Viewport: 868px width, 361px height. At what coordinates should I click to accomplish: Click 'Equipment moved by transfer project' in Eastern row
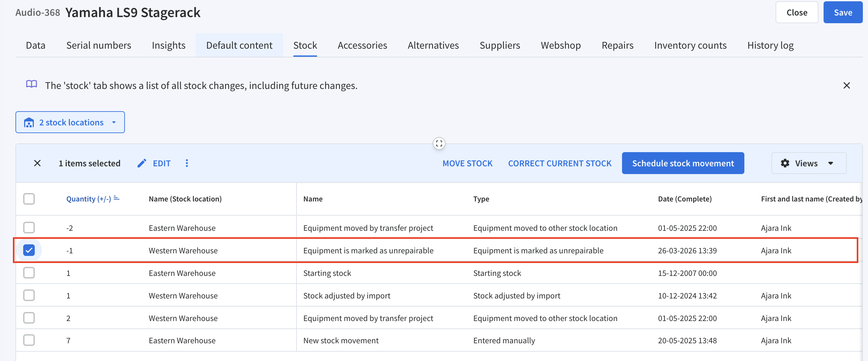(x=368, y=228)
